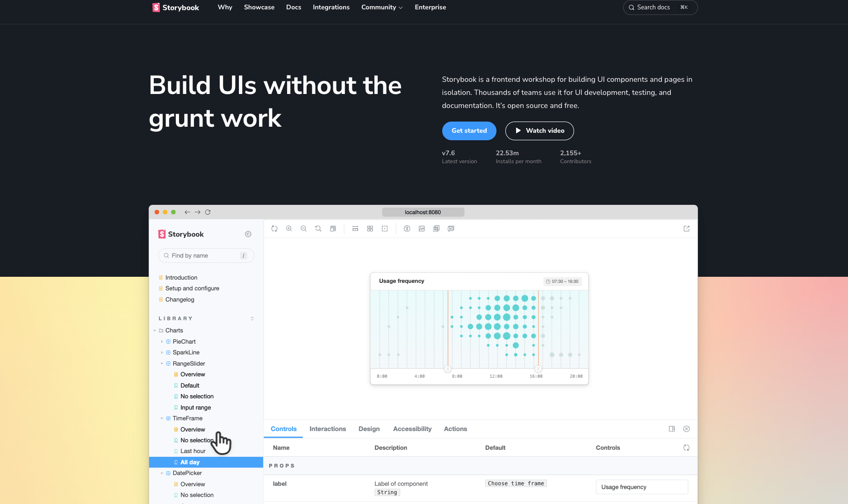Click the Storybook sidebar settings gear icon

[x=248, y=234]
